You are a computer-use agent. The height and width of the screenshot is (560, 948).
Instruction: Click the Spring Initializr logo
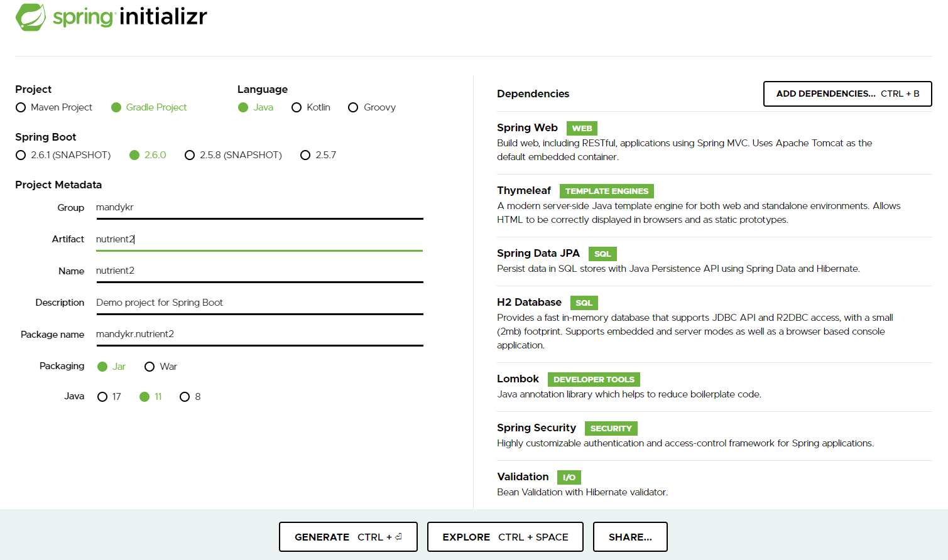click(111, 17)
